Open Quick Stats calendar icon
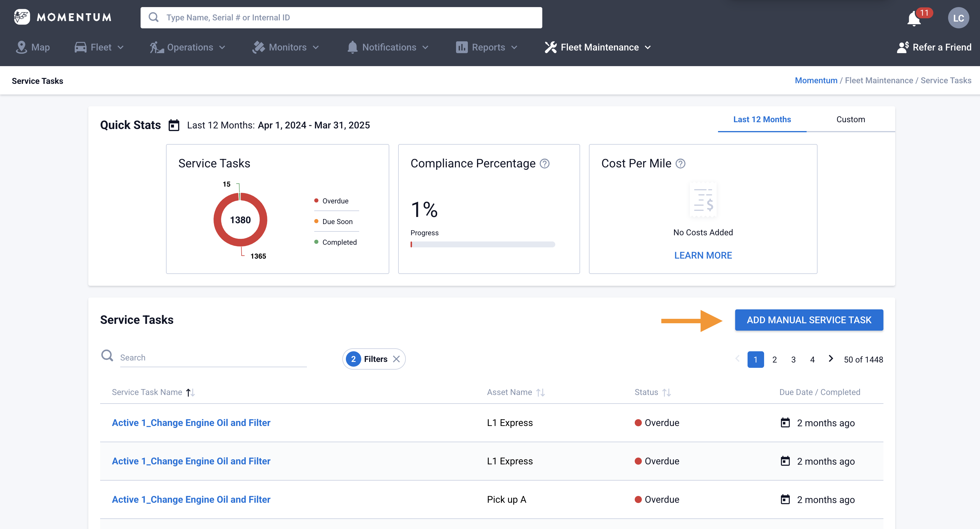980x529 pixels. pos(174,125)
